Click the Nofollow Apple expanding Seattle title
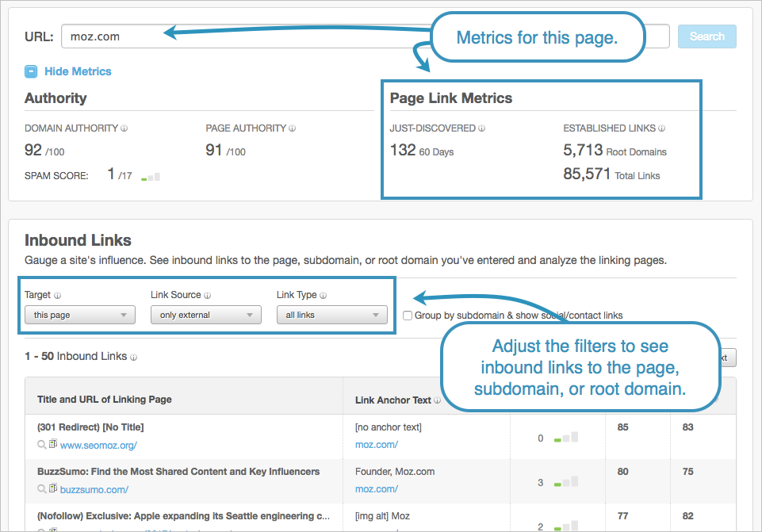The height and width of the screenshot is (532, 762). point(184,516)
